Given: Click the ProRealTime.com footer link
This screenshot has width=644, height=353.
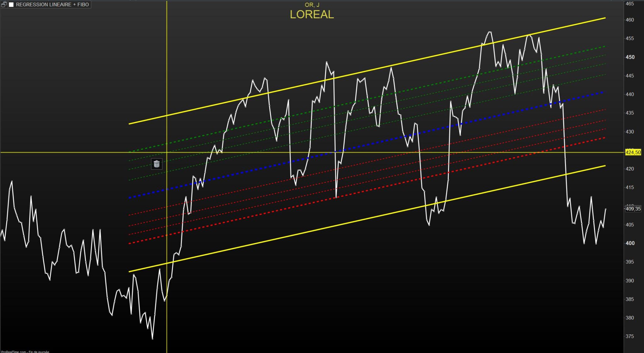Looking at the screenshot, I should pos(13,352).
